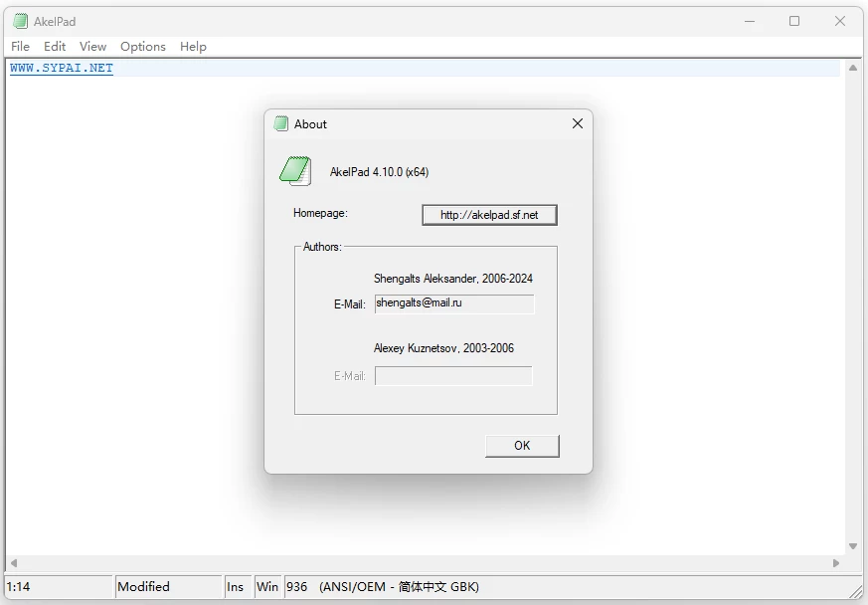Toggle the Ins overtype indicator in the status bar

(237, 586)
